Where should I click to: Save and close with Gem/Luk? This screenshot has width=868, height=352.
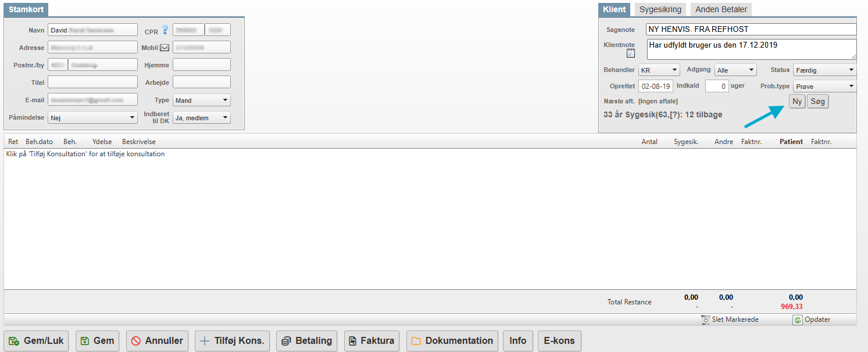point(37,341)
